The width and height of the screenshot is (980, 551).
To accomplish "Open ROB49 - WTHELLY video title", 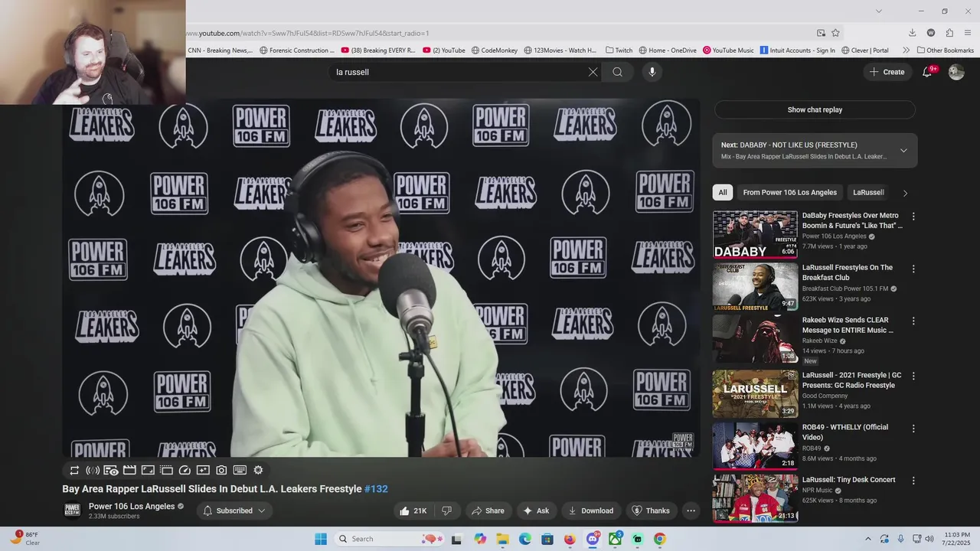I will coord(845,432).
